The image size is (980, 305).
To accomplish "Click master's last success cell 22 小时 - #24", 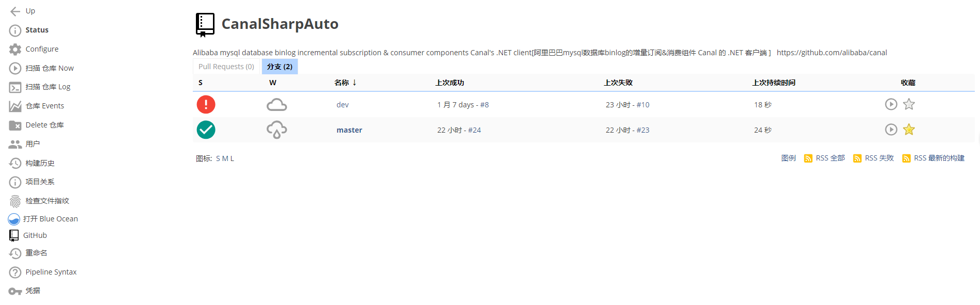I will 459,130.
